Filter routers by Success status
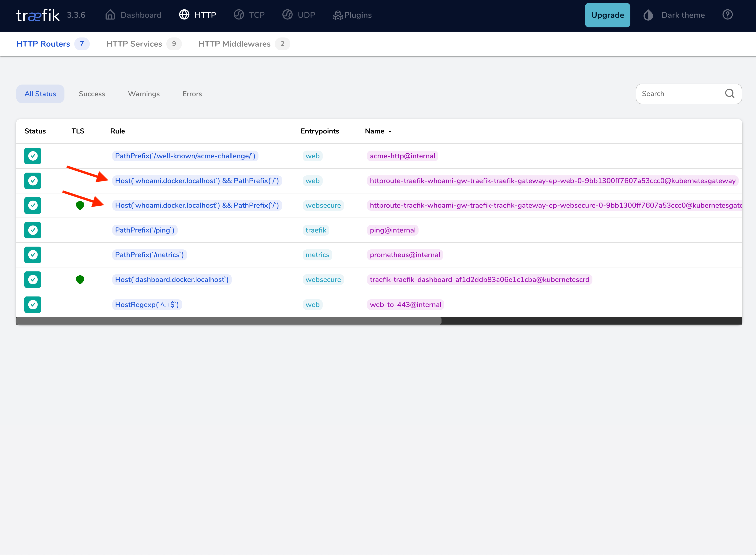756x555 pixels. coord(92,94)
